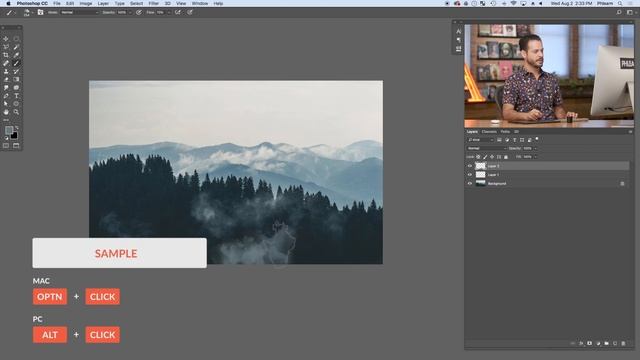Select the Gradient tool
This screenshot has width=640, height=360.
(x=16, y=80)
